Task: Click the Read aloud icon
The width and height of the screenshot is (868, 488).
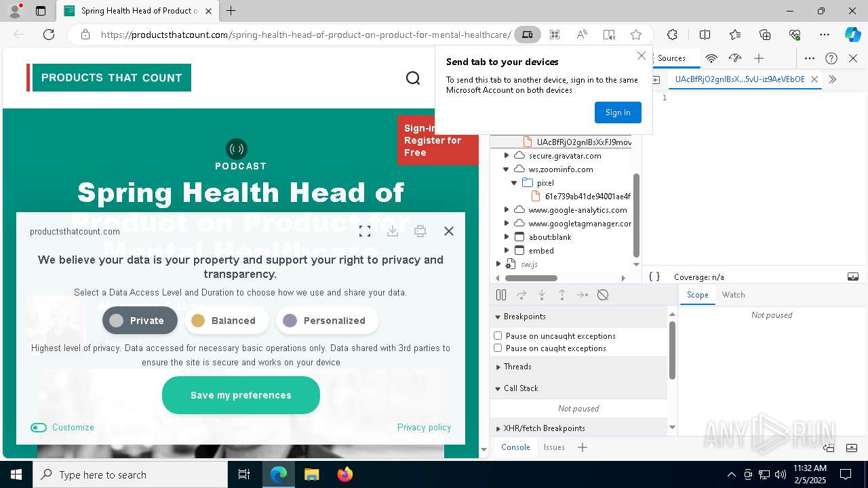Action: point(582,35)
